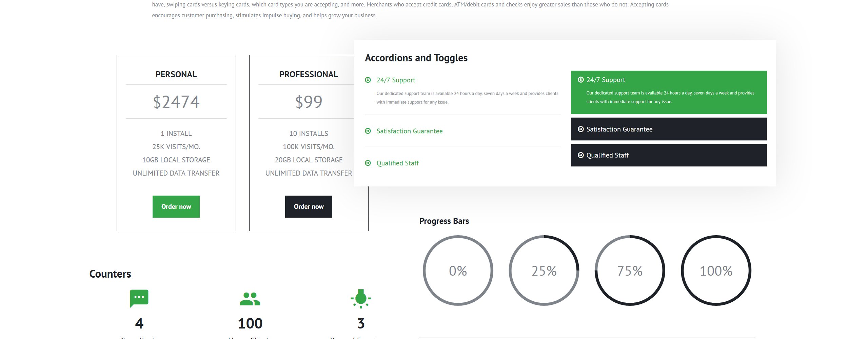Screen dimensions: 868x339
Task: Click the two-people clients counter icon
Action: coord(250,299)
